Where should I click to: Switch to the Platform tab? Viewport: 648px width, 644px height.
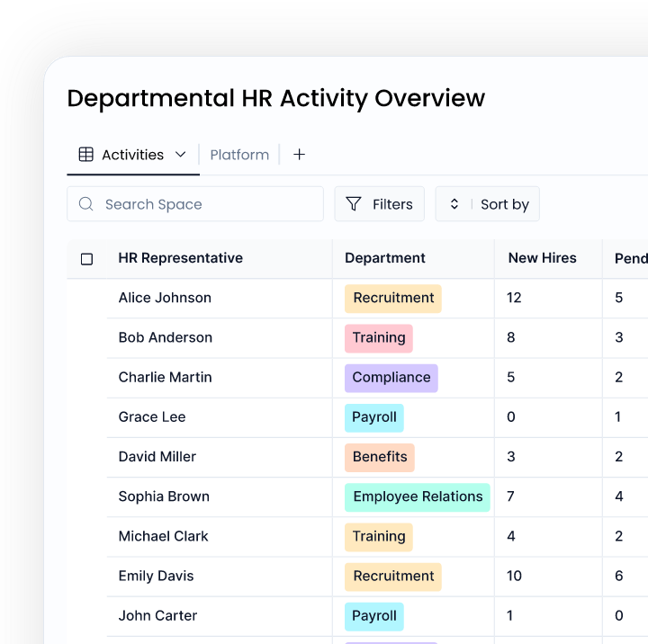[x=239, y=155]
